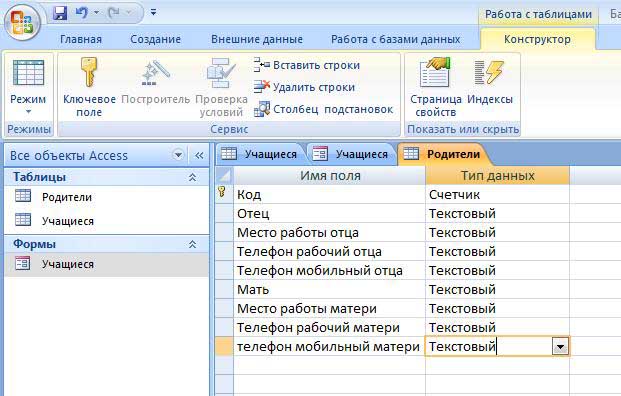Click the Отец field name cell
The width and height of the screenshot is (621, 396).
(330, 213)
